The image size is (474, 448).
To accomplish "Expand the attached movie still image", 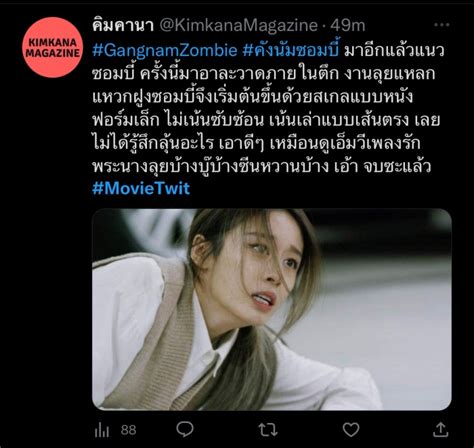I will coord(272,309).
